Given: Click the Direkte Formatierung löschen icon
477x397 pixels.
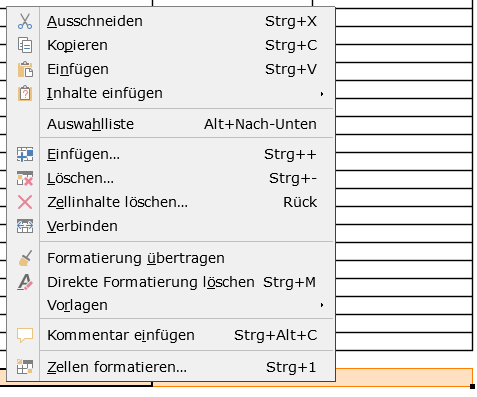Looking at the screenshot, I should [x=25, y=282].
